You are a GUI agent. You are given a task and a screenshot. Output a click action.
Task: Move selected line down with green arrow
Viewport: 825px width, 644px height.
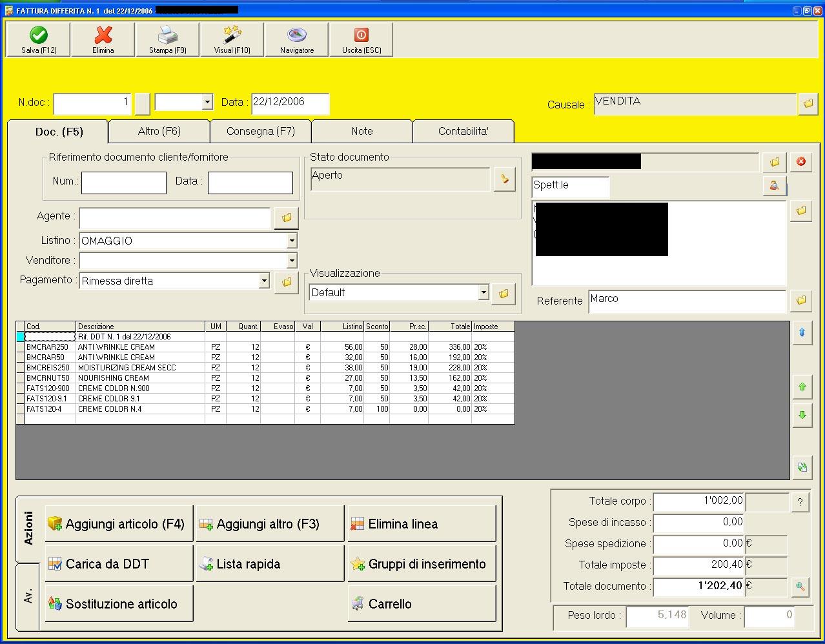coord(802,415)
